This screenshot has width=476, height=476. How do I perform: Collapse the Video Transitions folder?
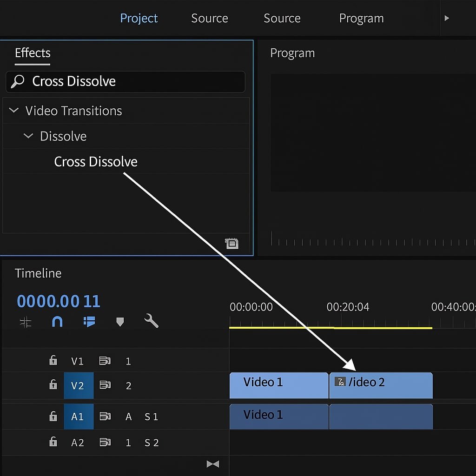point(14,110)
